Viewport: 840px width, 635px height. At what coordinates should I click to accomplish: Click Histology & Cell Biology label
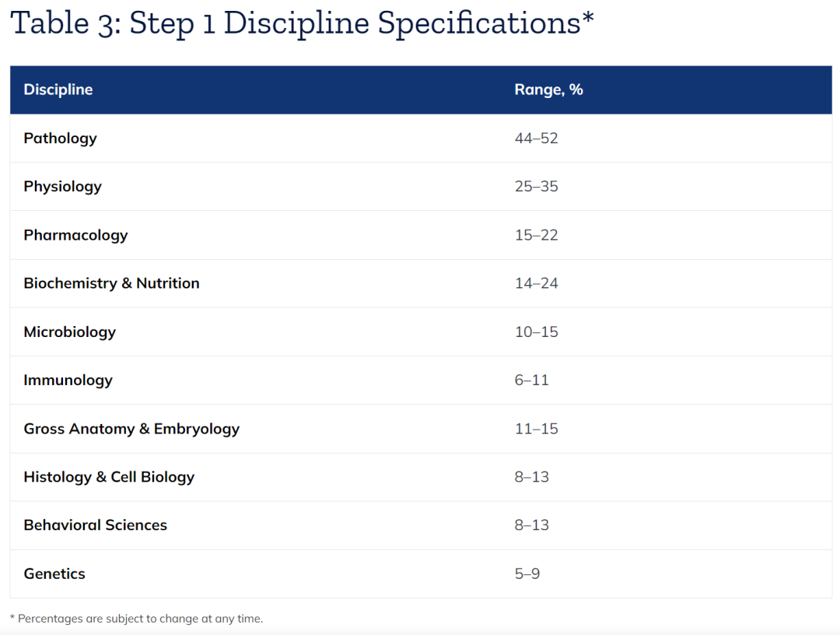coord(109,477)
